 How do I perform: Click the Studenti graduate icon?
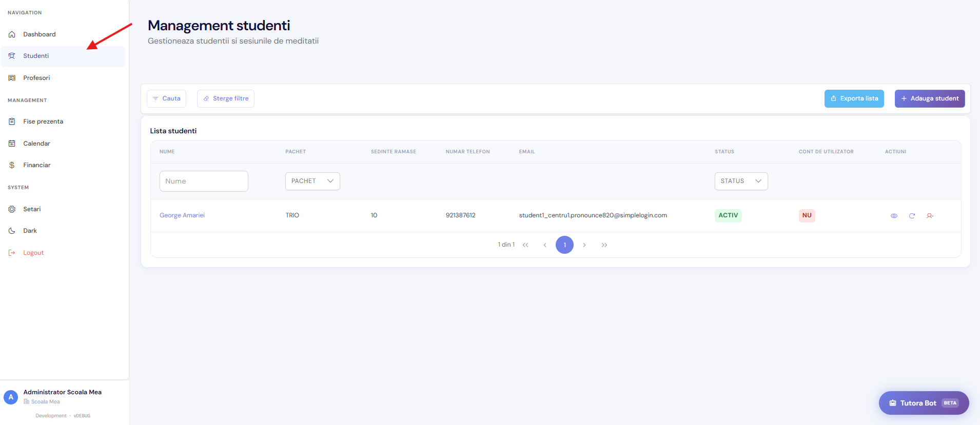tap(12, 56)
